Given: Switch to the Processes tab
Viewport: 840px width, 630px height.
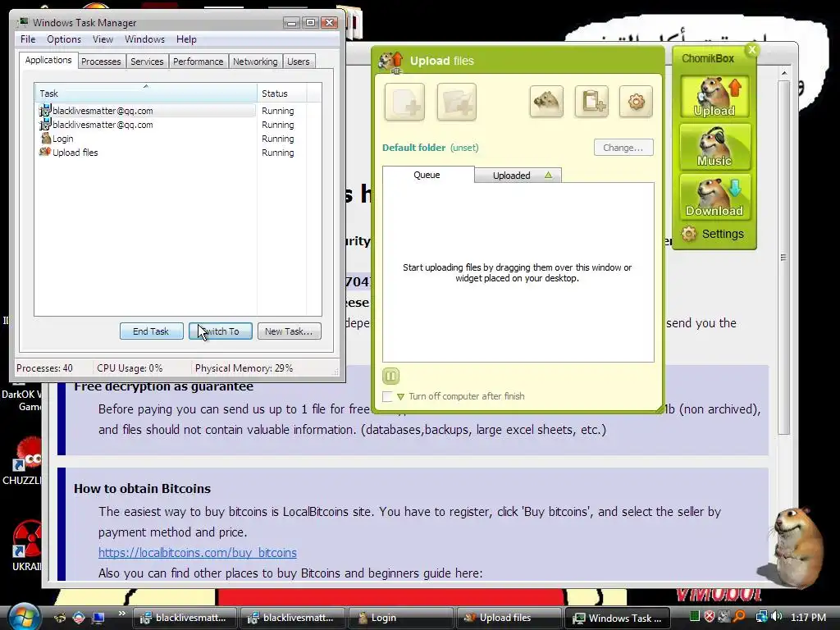Looking at the screenshot, I should (x=101, y=62).
